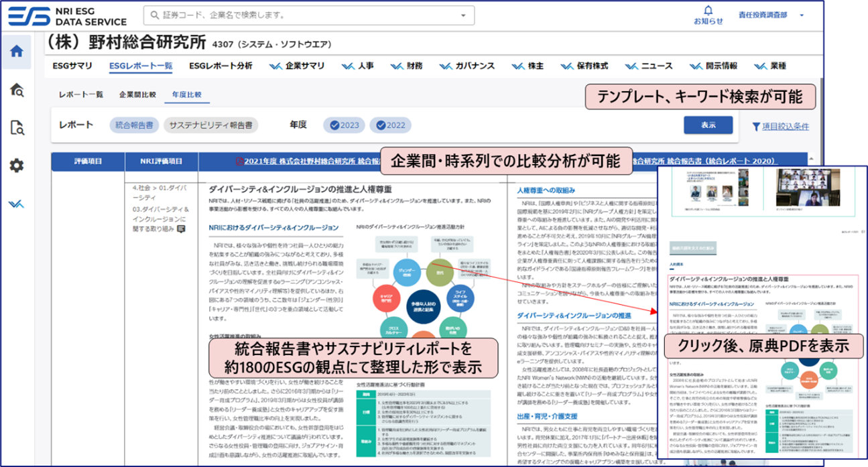Uncheck the 2023 fiscal year chip
868x467 pixels.
pyautogui.click(x=343, y=125)
